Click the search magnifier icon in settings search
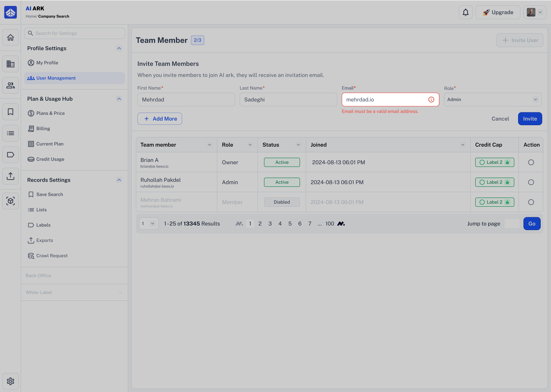This screenshot has width=551, height=392. 30,33
